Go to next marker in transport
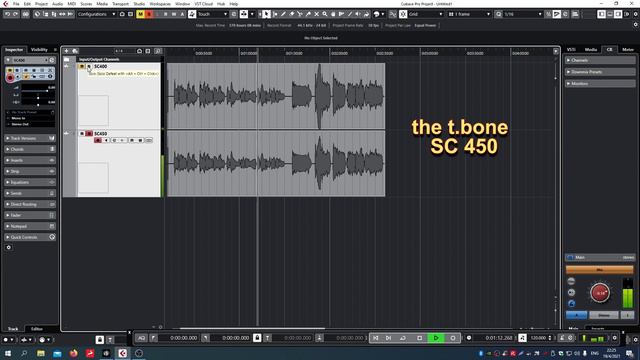640x360 pixels. 389,338
